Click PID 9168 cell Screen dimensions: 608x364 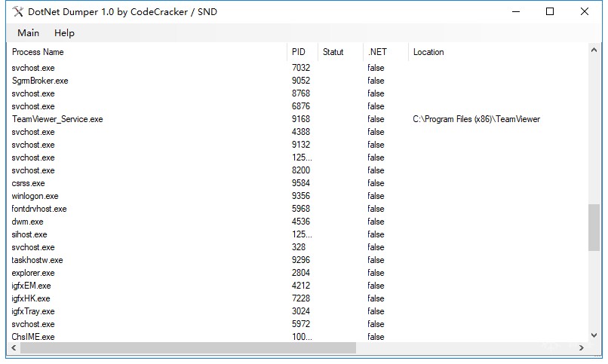coord(301,119)
